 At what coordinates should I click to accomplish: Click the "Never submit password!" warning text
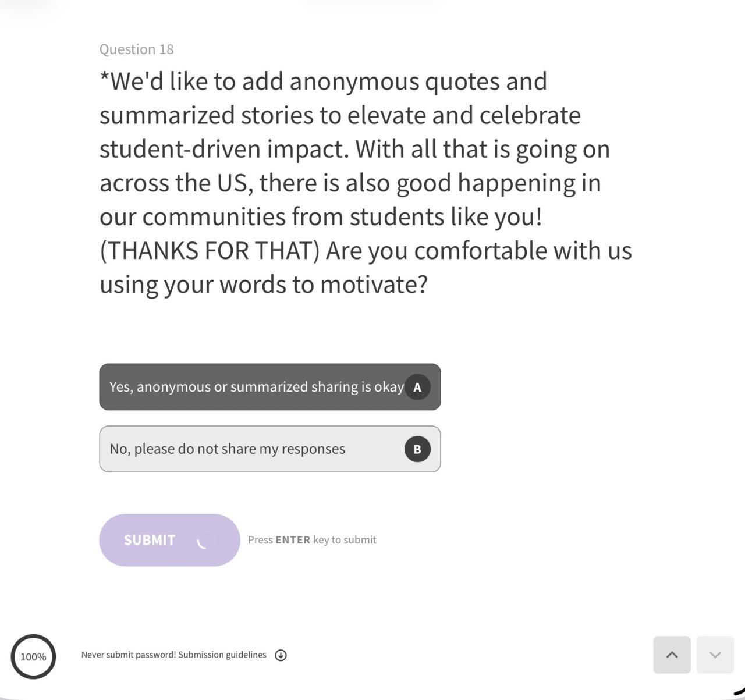(129, 655)
